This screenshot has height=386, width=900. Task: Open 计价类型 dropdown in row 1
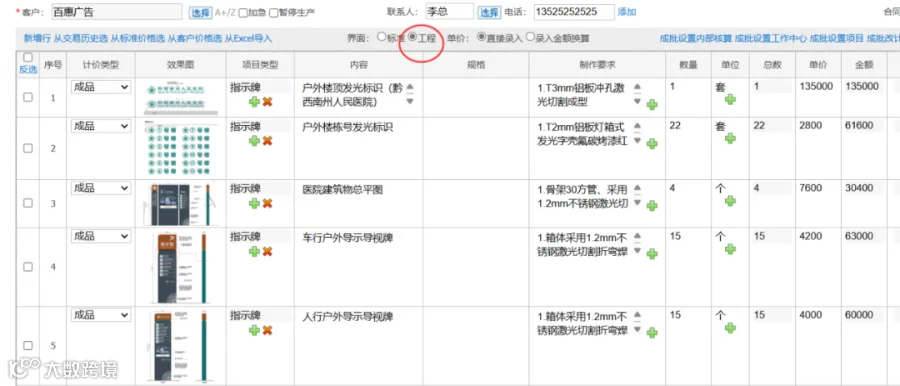101,87
